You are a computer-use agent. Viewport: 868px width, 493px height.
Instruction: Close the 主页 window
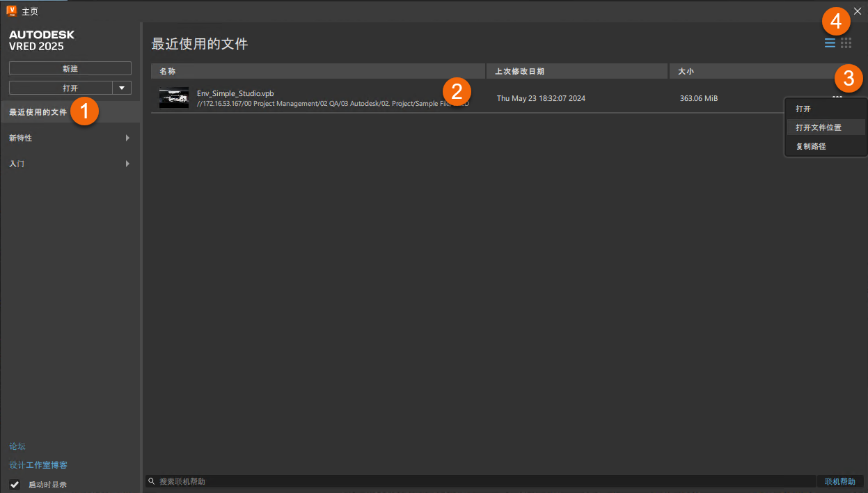pyautogui.click(x=857, y=10)
